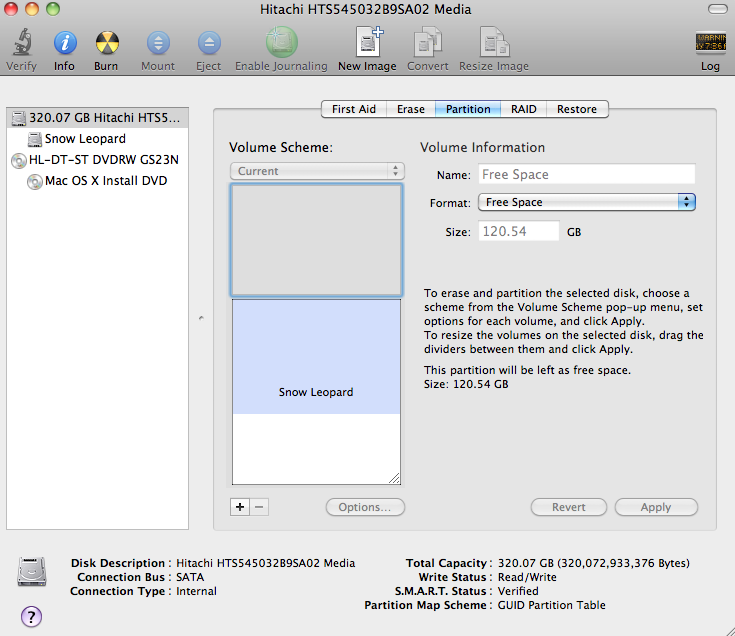The height and width of the screenshot is (636, 735).
Task: Click the Hitachi drive icon in sidebar
Action: click(x=19, y=118)
